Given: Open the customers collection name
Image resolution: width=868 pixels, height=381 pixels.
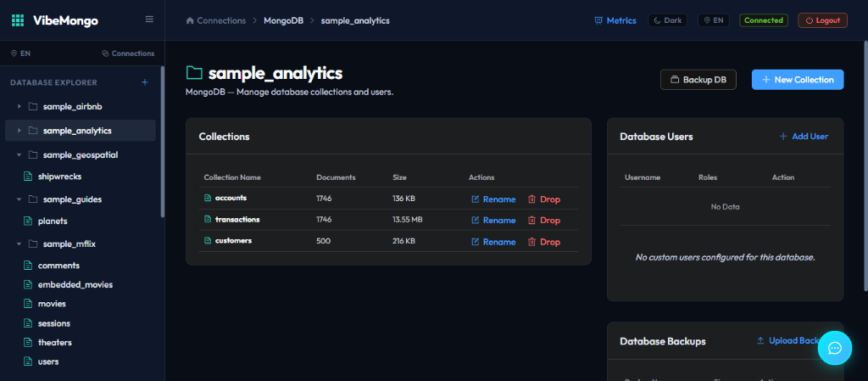Looking at the screenshot, I should pos(234,240).
